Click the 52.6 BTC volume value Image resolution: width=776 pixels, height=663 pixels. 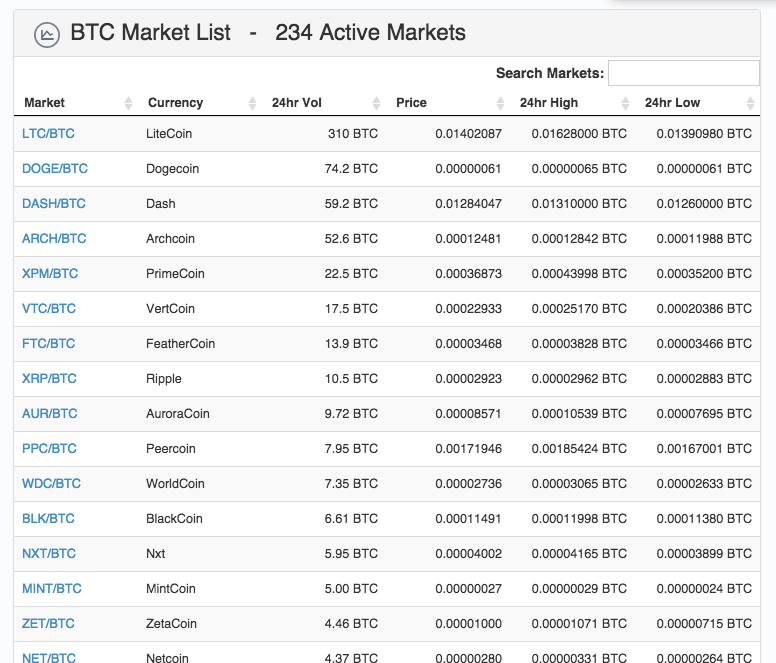(x=351, y=238)
